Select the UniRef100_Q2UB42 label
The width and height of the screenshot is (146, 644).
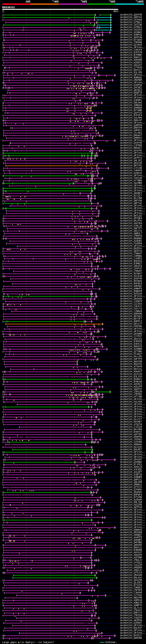[x=131, y=32]
